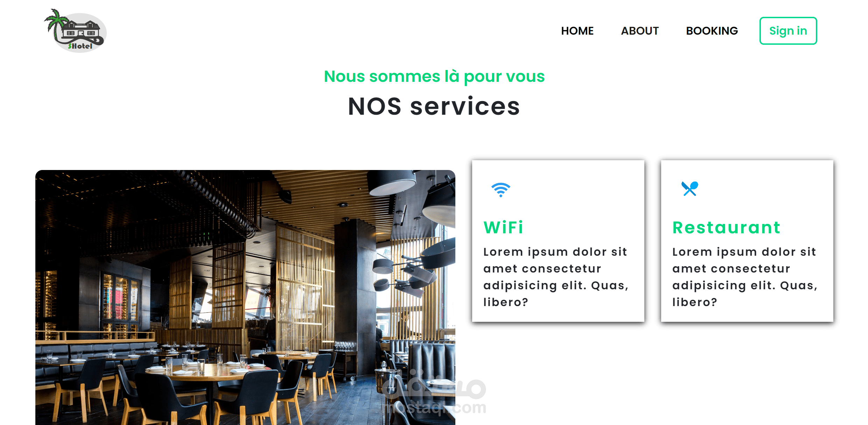Click the SHotel logo in the header
Viewport: 868px width, 425px height.
75,31
